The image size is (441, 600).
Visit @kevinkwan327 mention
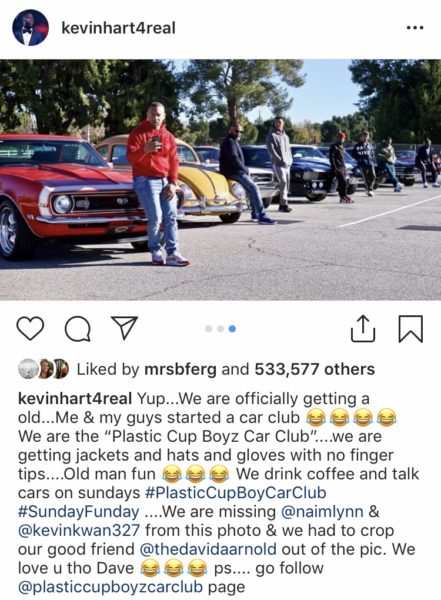click(x=79, y=530)
